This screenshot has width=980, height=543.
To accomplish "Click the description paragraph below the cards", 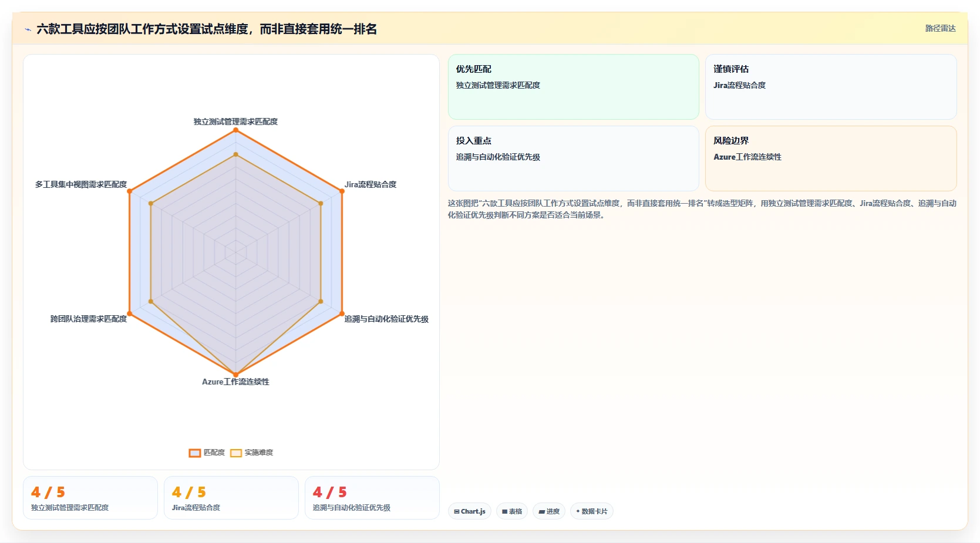I will click(x=702, y=209).
